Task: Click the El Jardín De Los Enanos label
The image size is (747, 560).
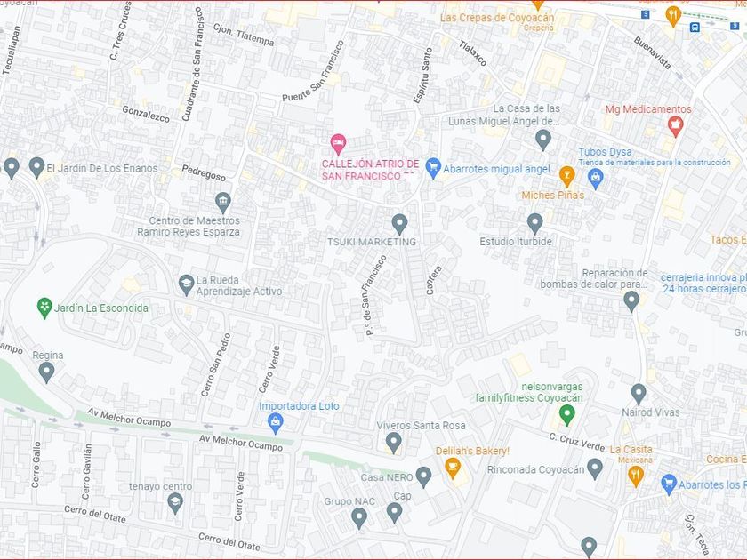Action: click(x=102, y=168)
